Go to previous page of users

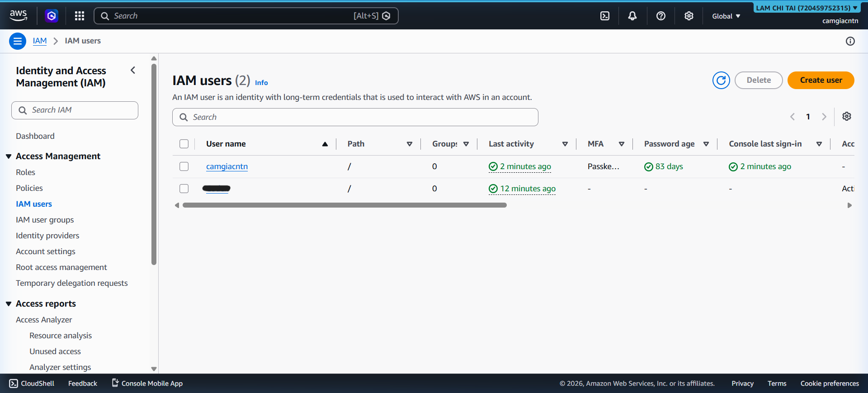click(x=793, y=117)
